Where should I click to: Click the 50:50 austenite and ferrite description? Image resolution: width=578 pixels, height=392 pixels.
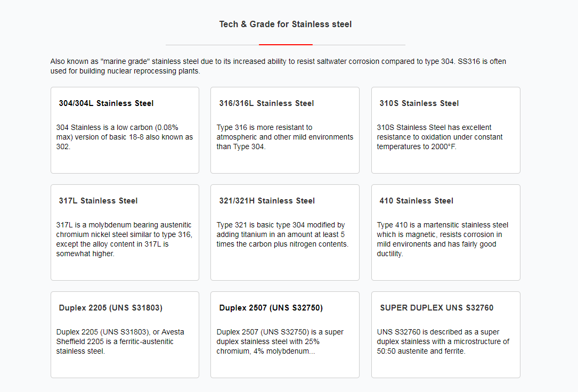pos(443,341)
